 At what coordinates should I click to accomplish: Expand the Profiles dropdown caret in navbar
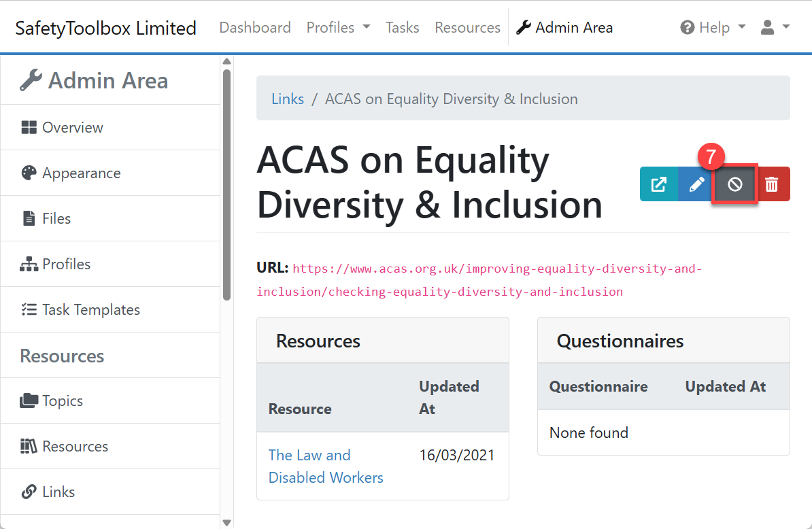pyautogui.click(x=367, y=27)
